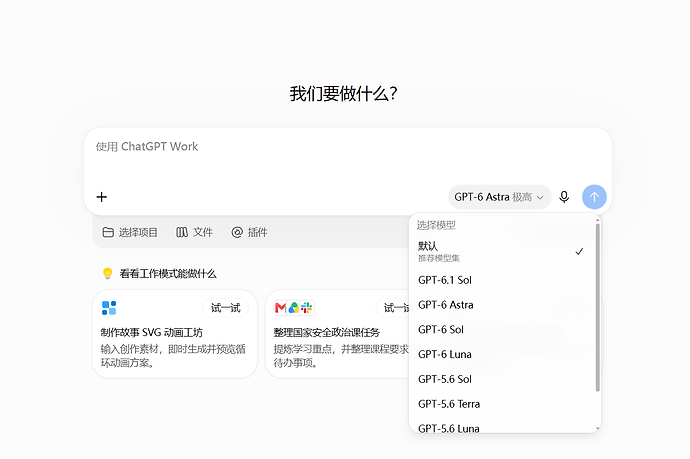
Task: Start voice input with microphone icon
Action: tap(564, 197)
